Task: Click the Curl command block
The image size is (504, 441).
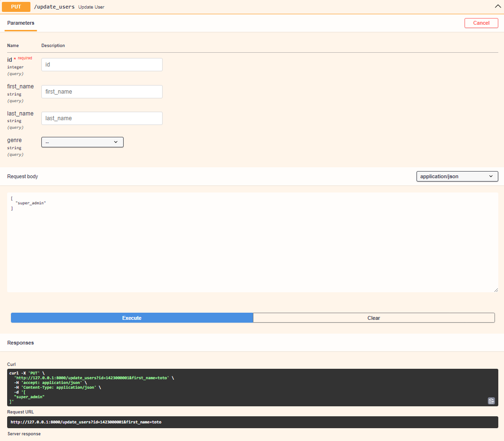Action: click(190, 385)
